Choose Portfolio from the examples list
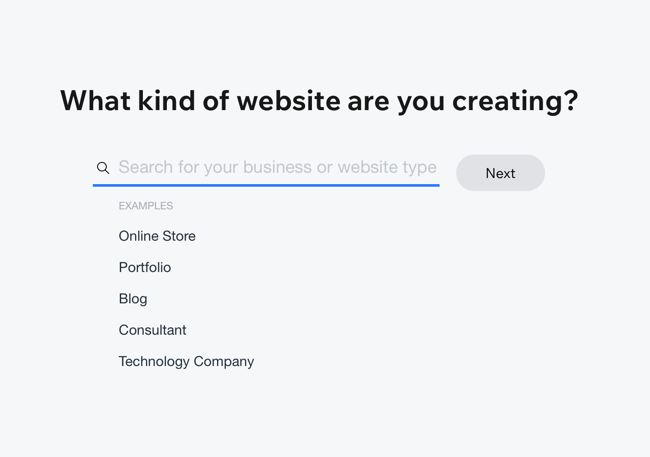 pos(145,267)
